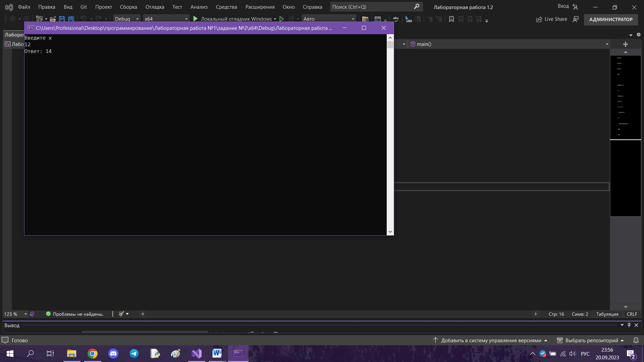Expand the code cleanup dropdown arrow

tap(127, 314)
